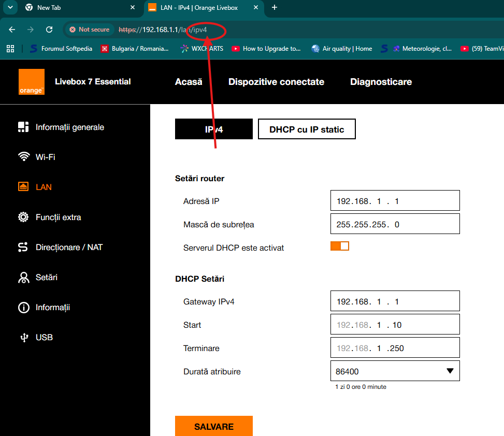Go back with the browser back arrow
504x436 pixels.
[12, 30]
